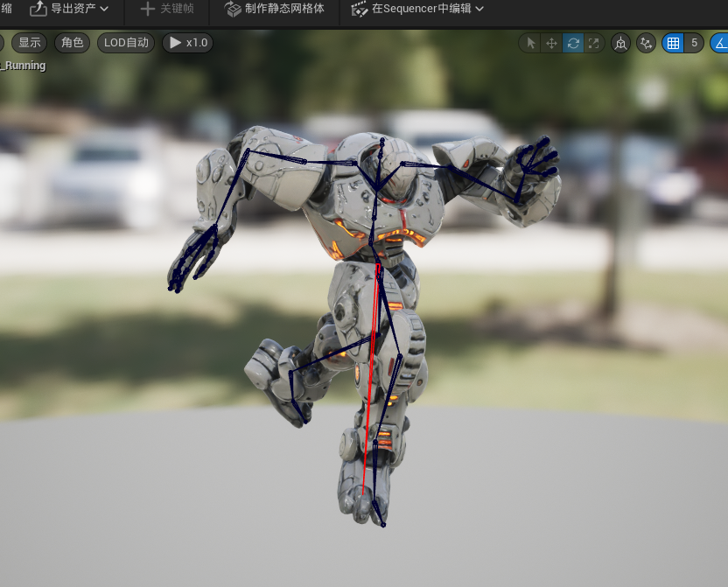Click the x1.0 playback speed button
The width and height of the screenshot is (728, 587).
click(188, 43)
